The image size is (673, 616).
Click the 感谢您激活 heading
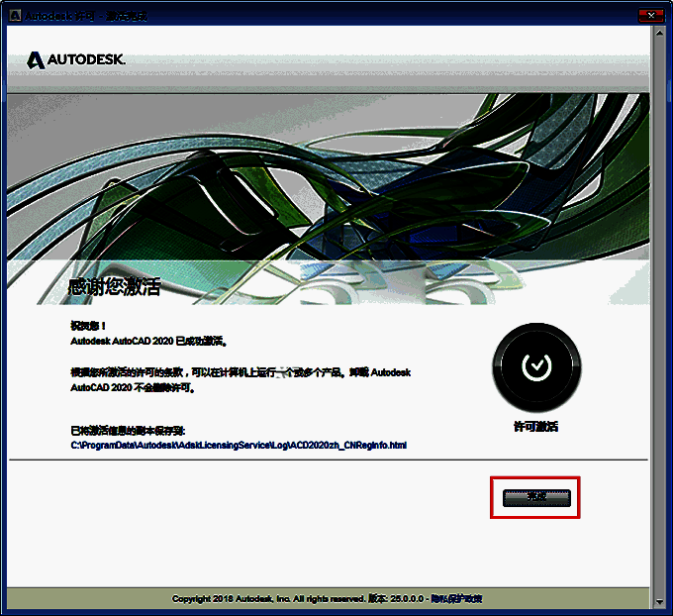click(x=113, y=288)
